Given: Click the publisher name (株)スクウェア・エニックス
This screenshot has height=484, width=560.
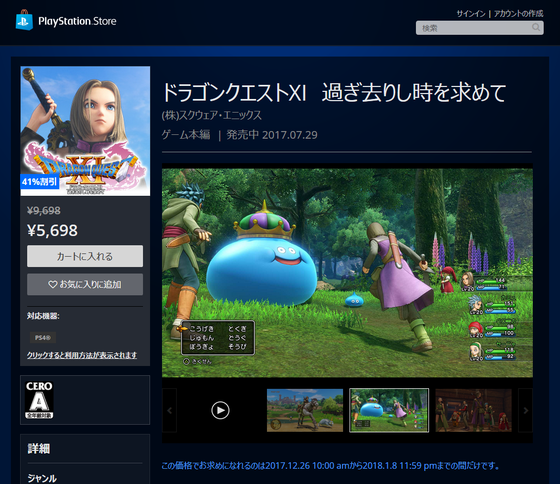Looking at the screenshot, I should click(211, 115).
